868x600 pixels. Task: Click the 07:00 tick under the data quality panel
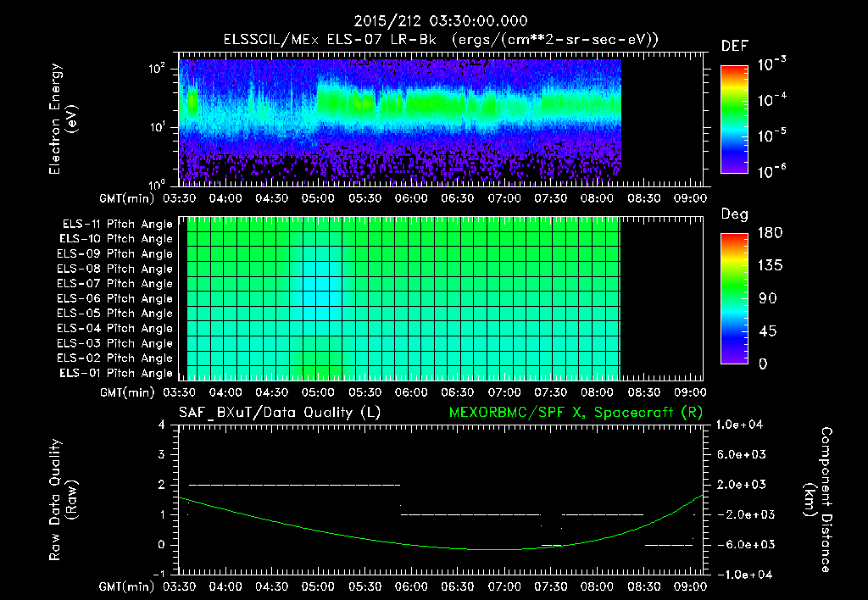pyautogui.click(x=504, y=586)
